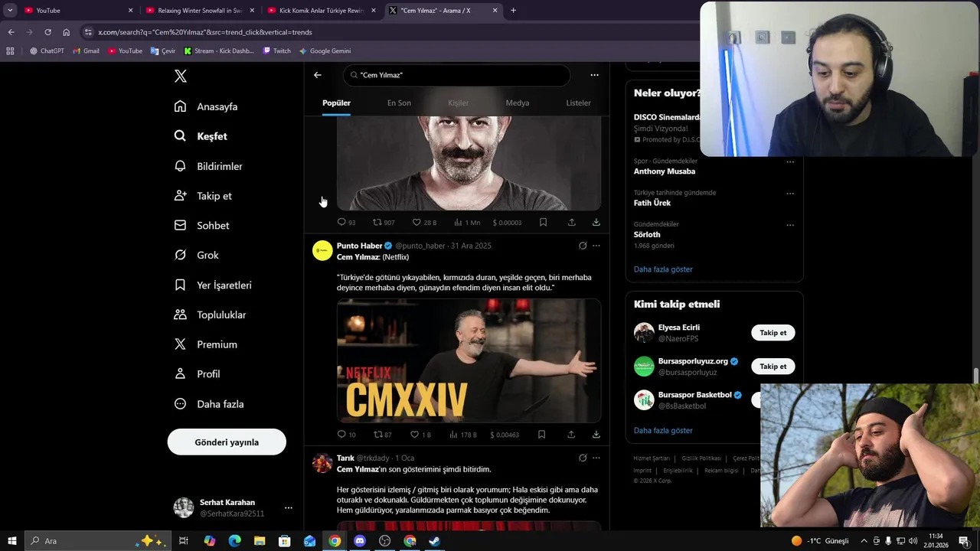This screenshot has height=551, width=980.
Task: Open Punto Haber profile name link
Action: pyautogui.click(x=359, y=246)
